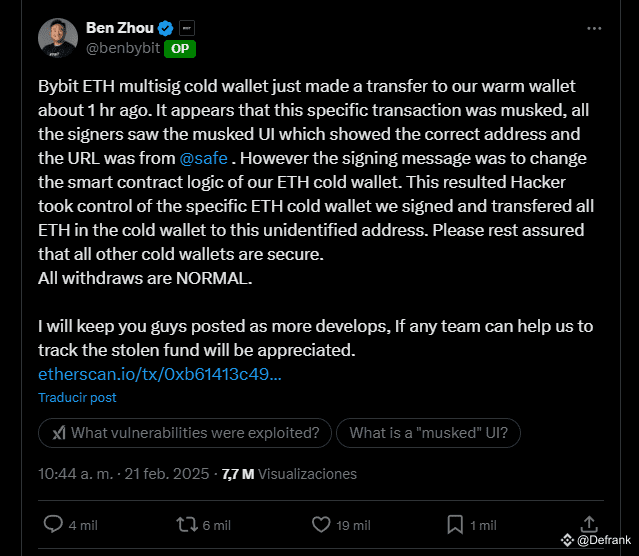
Task: Open the Ben Zhou display name
Action: 120,28
